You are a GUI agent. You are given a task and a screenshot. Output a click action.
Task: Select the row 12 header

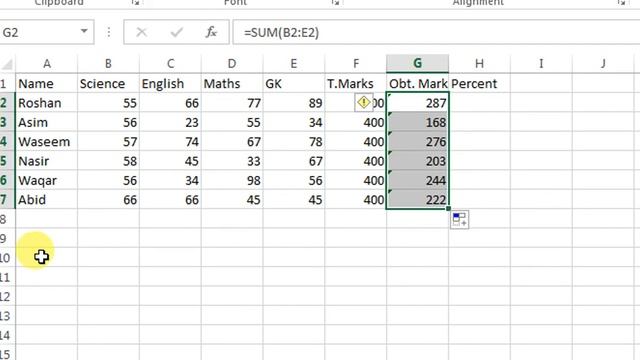[7, 297]
